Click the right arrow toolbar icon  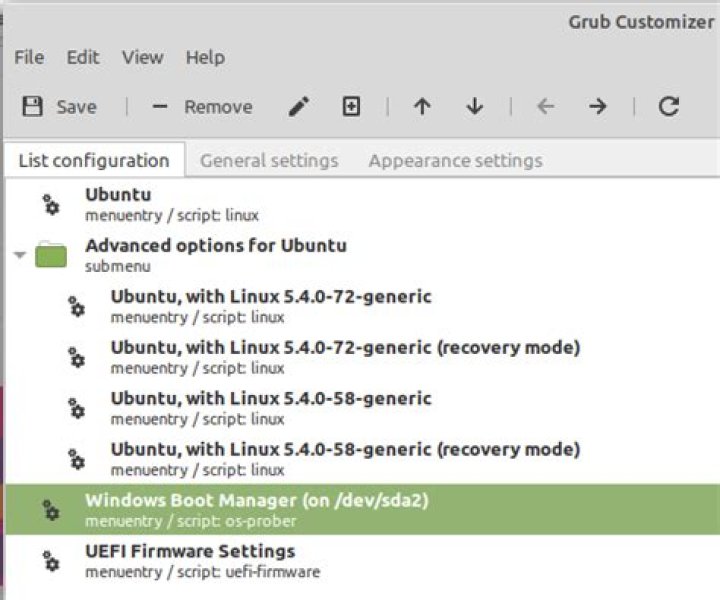(598, 107)
